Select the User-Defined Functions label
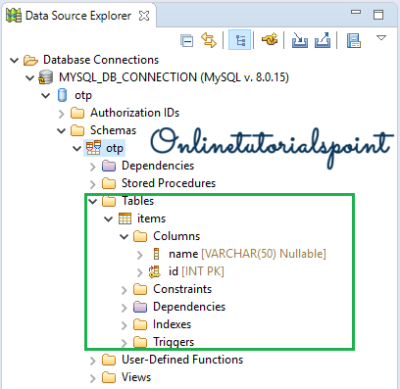Image resolution: width=400 pixels, height=389 pixels. click(x=182, y=360)
